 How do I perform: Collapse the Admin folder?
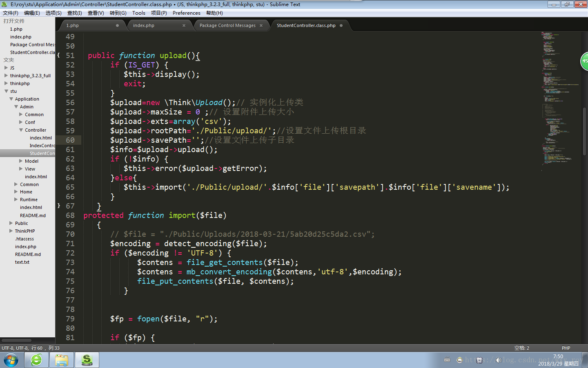(16, 107)
